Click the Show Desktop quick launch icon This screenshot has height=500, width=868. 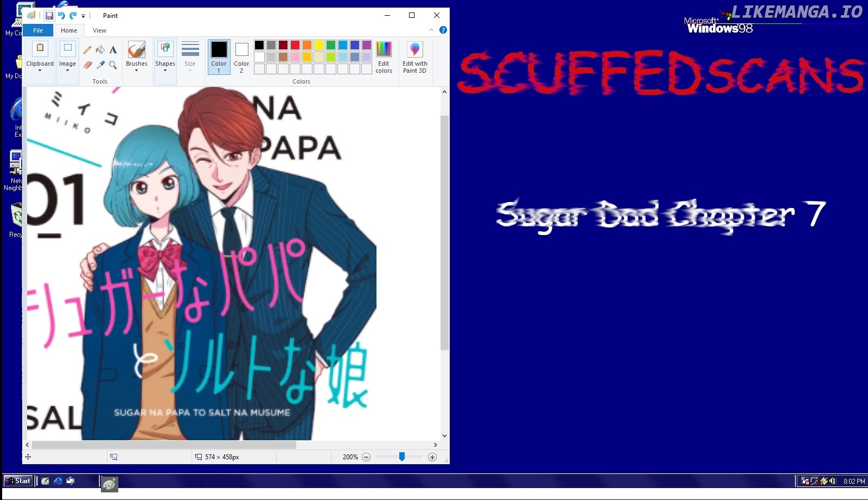[x=46, y=481]
